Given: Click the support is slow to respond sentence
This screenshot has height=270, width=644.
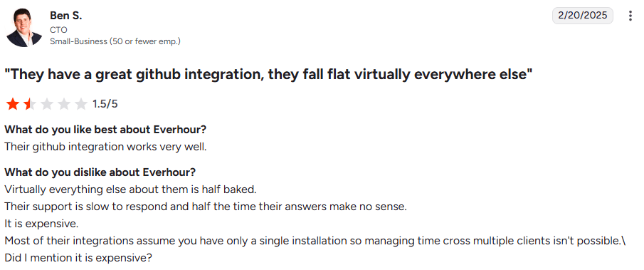Looking at the screenshot, I should click(x=206, y=207).
